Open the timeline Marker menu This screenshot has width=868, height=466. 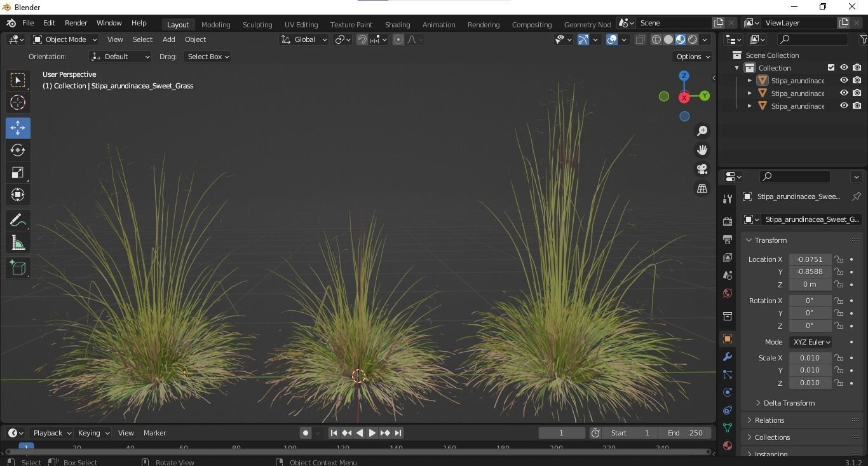tap(154, 433)
